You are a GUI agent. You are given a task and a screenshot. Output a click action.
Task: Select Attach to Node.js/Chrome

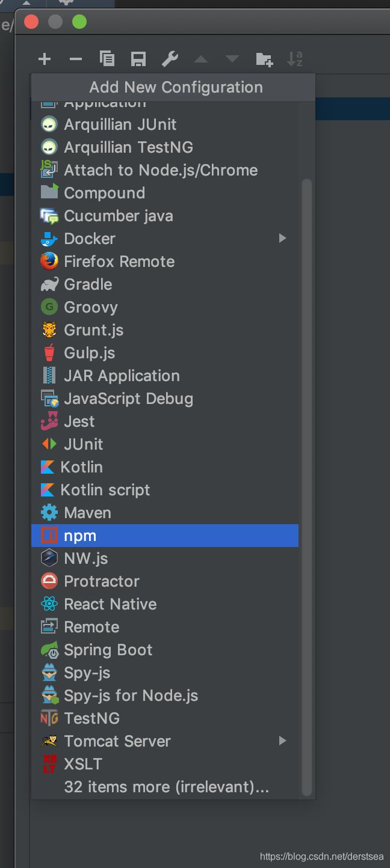coord(165,170)
